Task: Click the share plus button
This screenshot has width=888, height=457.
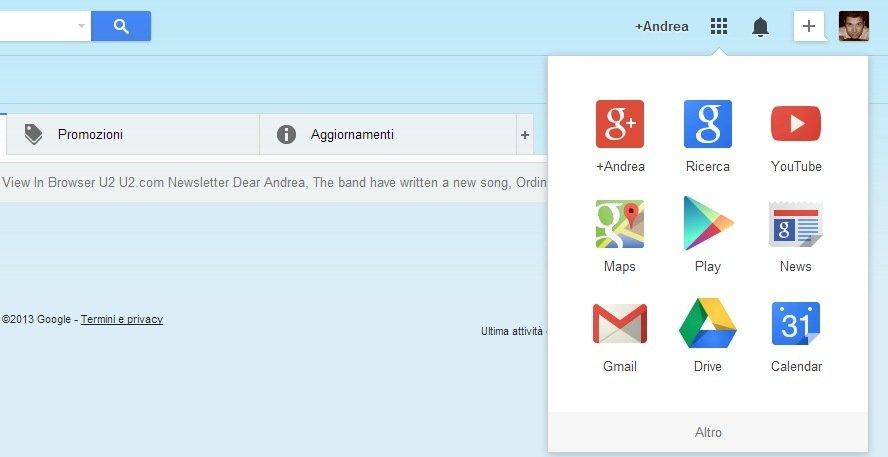Action: click(x=809, y=26)
